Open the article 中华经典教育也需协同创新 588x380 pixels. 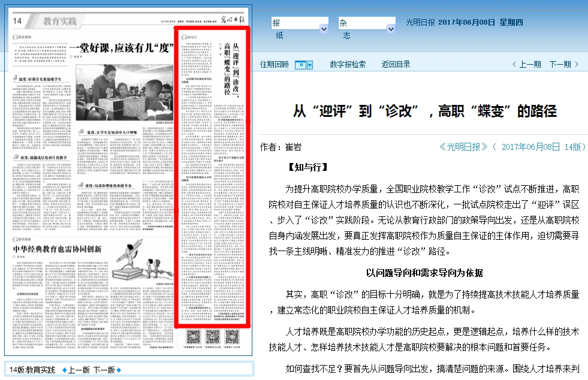click(x=57, y=248)
